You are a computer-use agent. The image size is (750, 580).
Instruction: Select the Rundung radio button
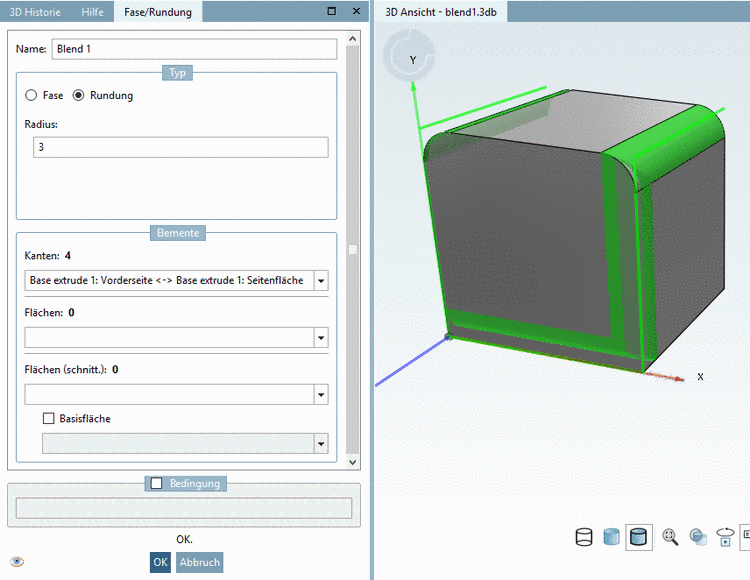coord(78,95)
